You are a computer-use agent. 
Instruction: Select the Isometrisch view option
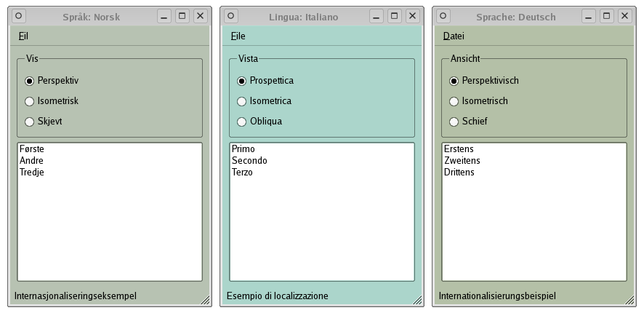click(454, 101)
